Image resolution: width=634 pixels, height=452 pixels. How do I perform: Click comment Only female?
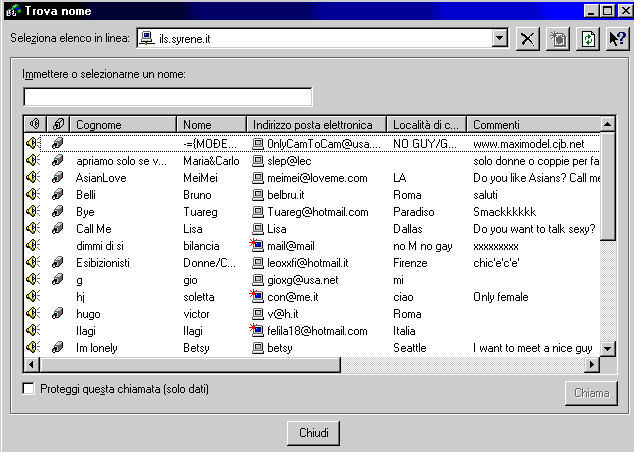[501, 297]
